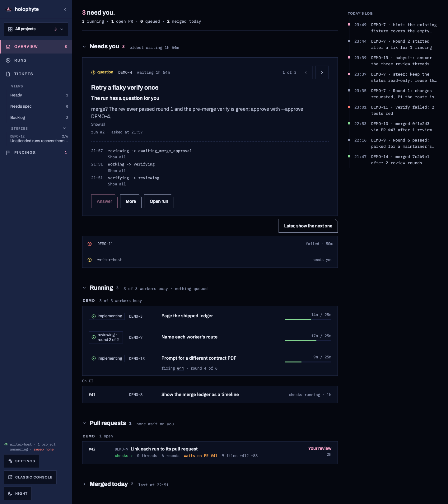
Task: Expand the Merged today section
Action: tap(84, 484)
